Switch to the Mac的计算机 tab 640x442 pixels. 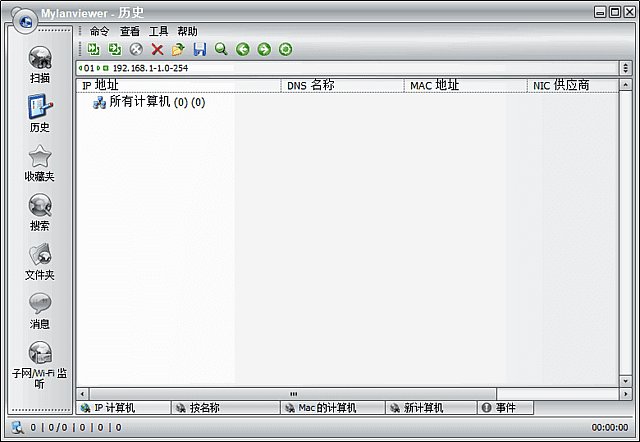pyautogui.click(x=333, y=408)
